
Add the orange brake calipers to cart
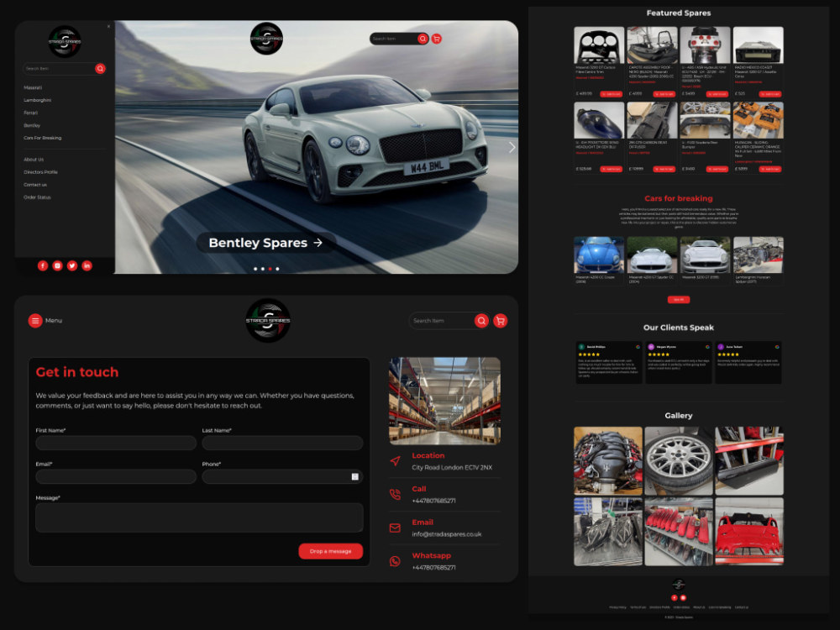(770, 169)
